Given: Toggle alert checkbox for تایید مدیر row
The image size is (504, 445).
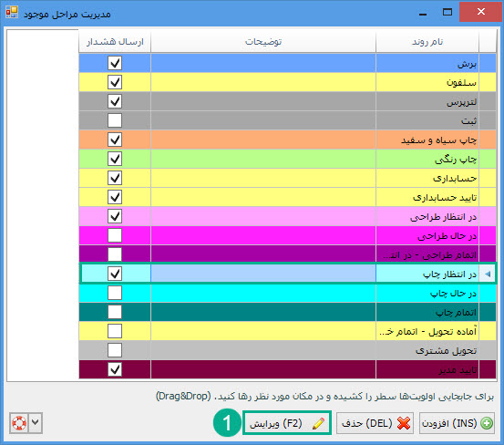Looking at the screenshot, I should [115, 369].
